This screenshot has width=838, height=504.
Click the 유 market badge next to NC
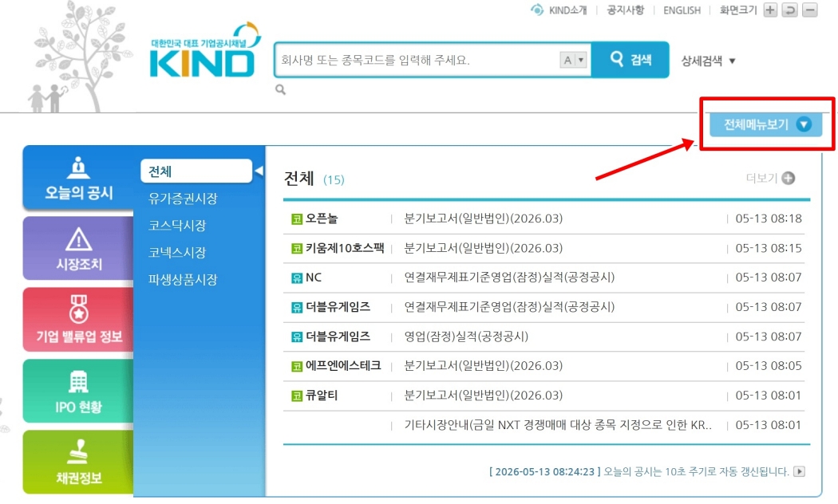coord(297,278)
